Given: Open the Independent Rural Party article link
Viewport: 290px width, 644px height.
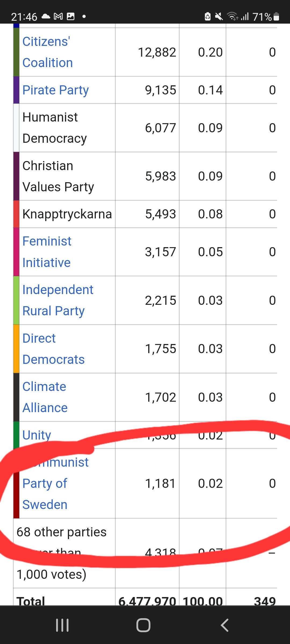Looking at the screenshot, I should [58, 300].
